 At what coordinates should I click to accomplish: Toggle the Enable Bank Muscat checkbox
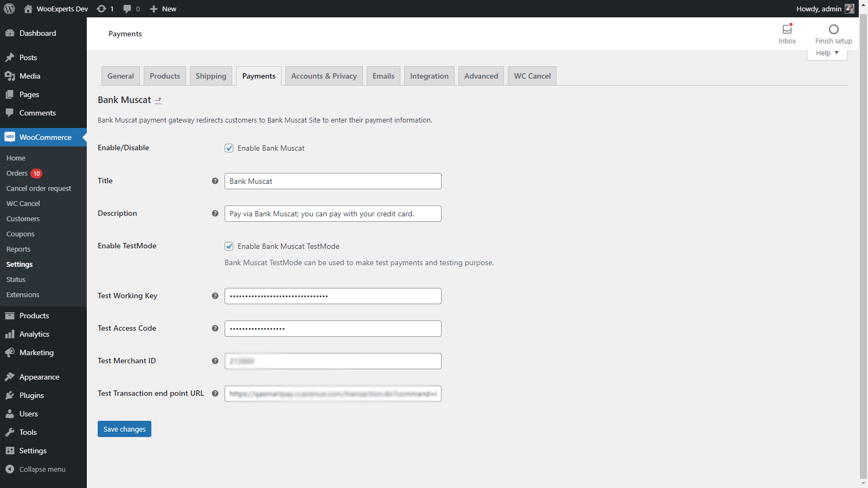coord(229,148)
